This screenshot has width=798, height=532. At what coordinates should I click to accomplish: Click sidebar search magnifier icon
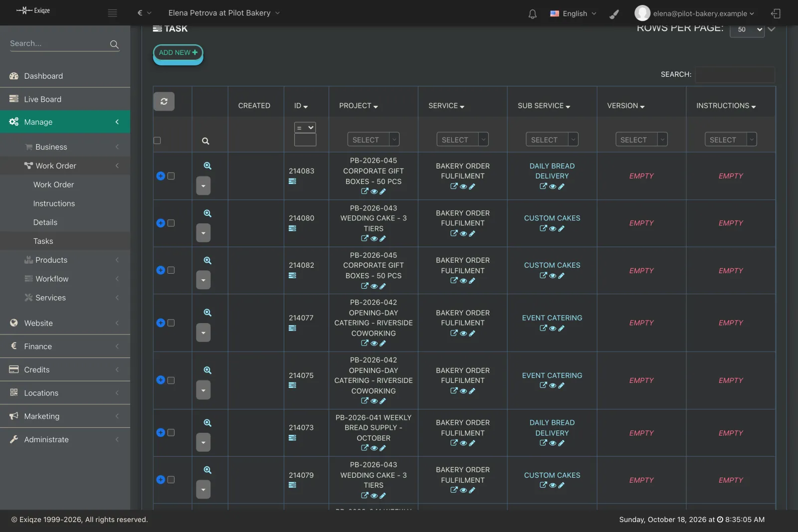pos(114,44)
